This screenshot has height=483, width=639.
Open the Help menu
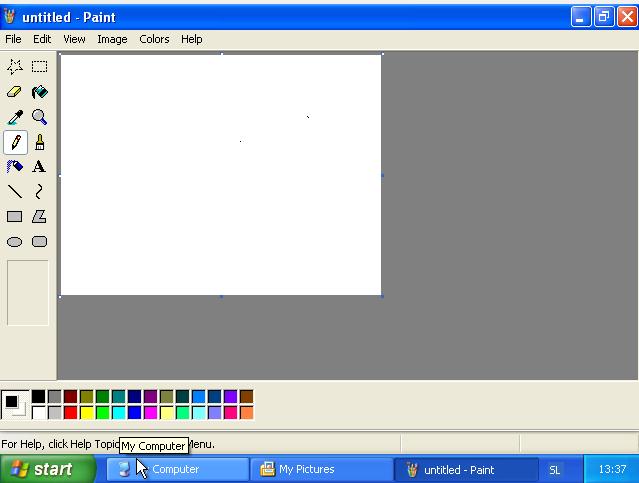(x=192, y=39)
